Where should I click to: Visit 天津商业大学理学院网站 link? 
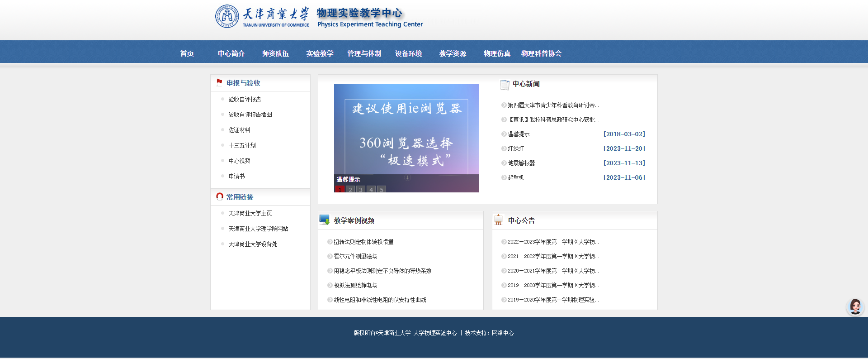click(x=258, y=229)
